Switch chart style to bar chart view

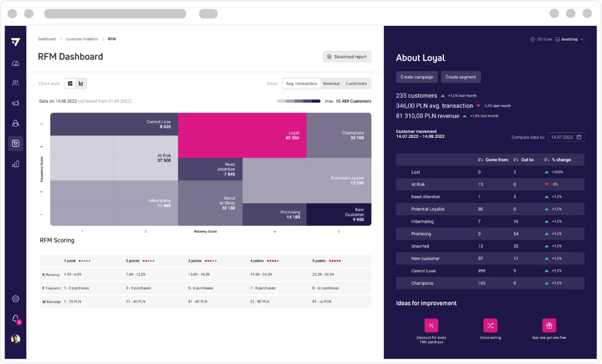tap(81, 83)
